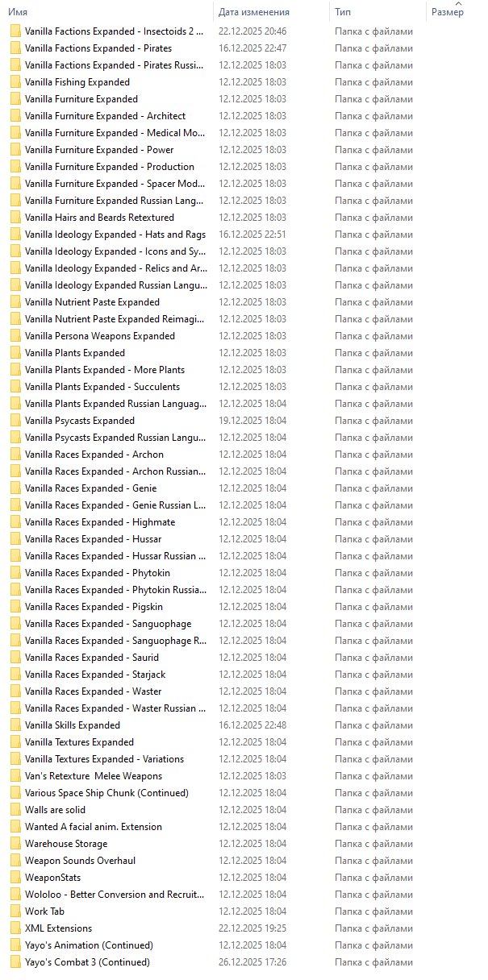The image size is (488, 980).
Task: Click the Warehouse Storage folder icon
Action: (15, 844)
